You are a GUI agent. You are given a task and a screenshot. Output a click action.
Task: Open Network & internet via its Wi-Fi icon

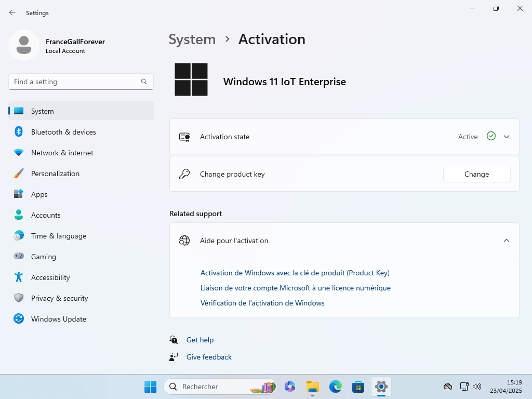pyautogui.click(x=19, y=153)
